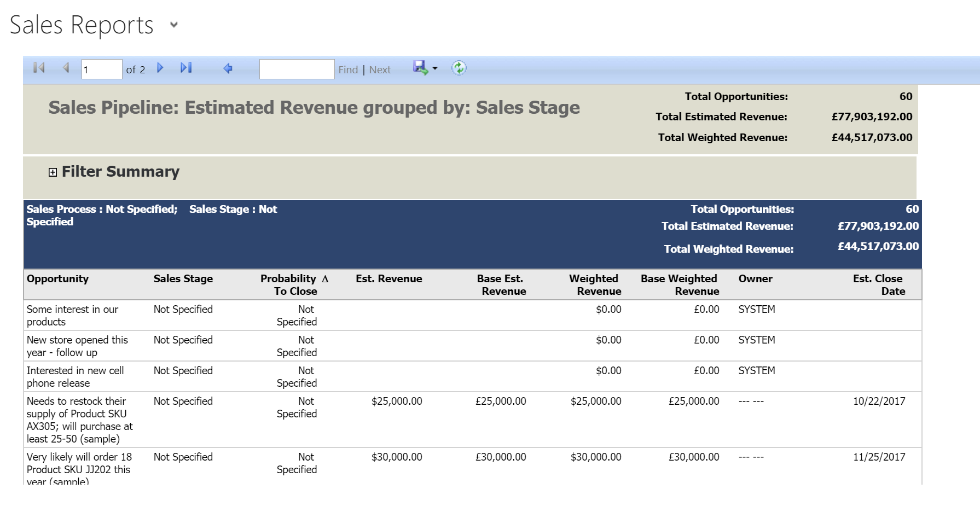Screen dimensions: 980x512
Task: Click into the page number field
Action: point(101,68)
